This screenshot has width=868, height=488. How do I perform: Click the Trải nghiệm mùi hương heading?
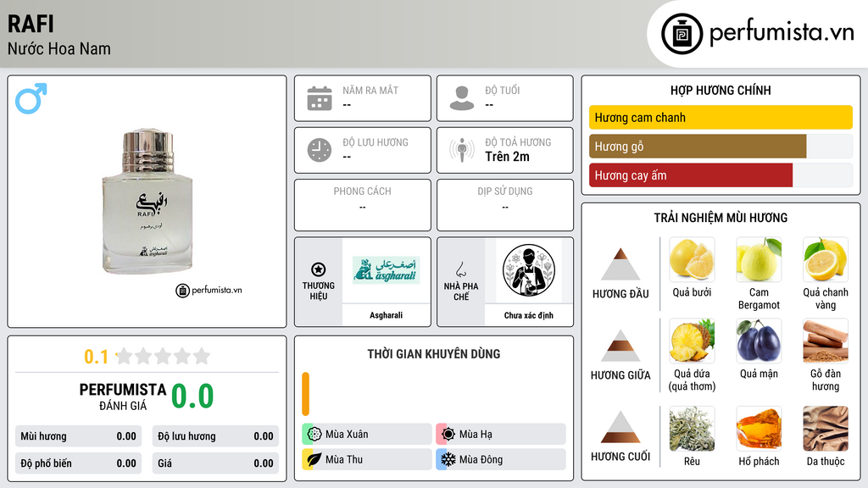click(721, 218)
